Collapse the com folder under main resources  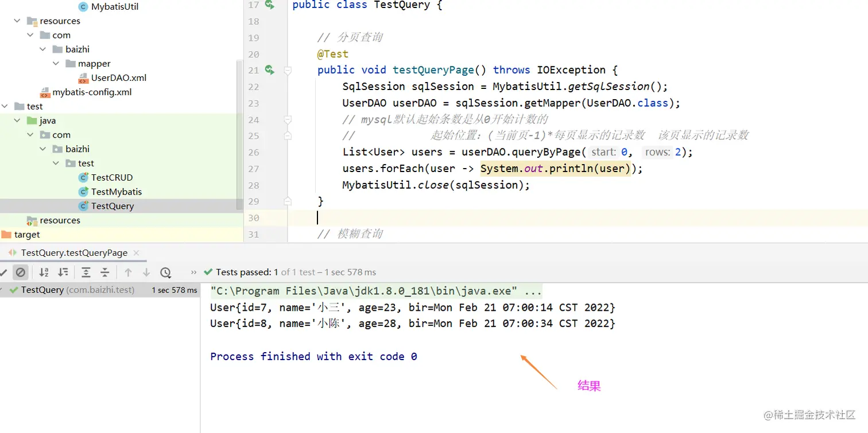coord(30,35)
